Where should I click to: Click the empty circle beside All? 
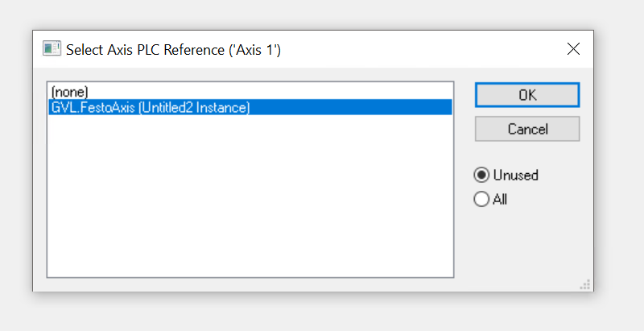pos(481,199)
